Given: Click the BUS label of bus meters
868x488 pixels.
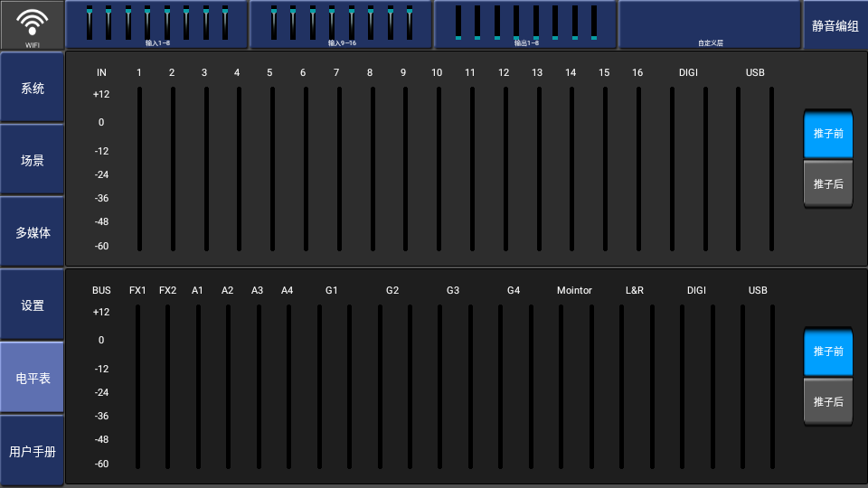Looking at the screenshot, I should pyautogui.click(x=101, y=290).
